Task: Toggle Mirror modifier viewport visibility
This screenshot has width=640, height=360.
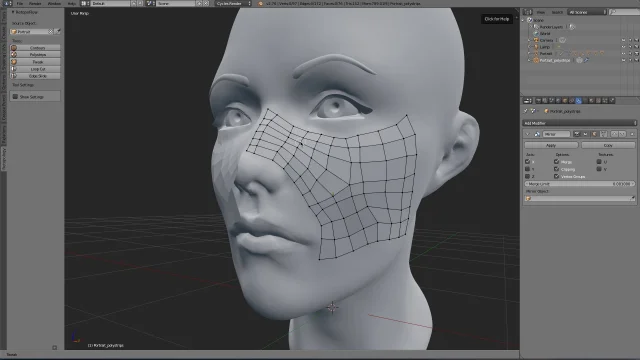Action: click(x=585, y=134)
